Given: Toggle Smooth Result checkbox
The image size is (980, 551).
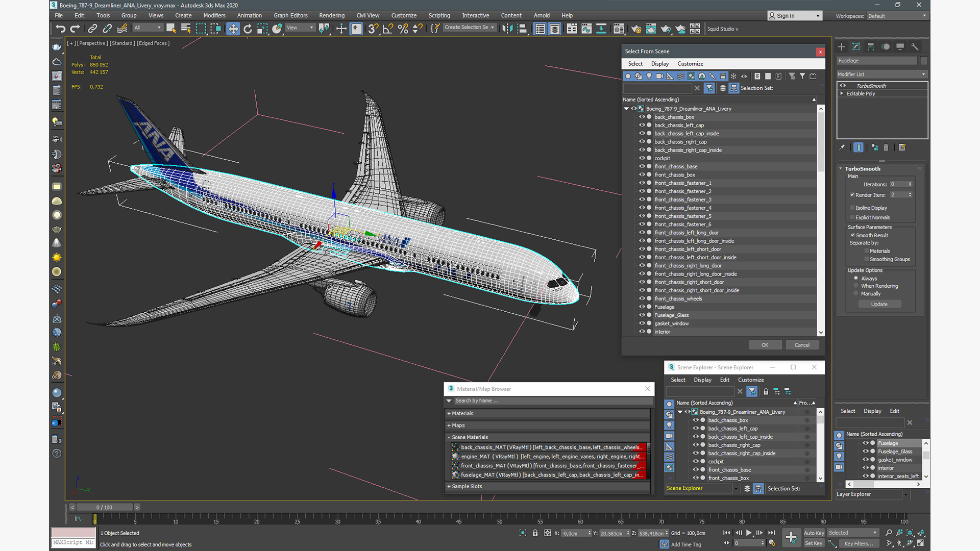Looking at the screenshot, I should pyautogui.click(x=852, y=235).
